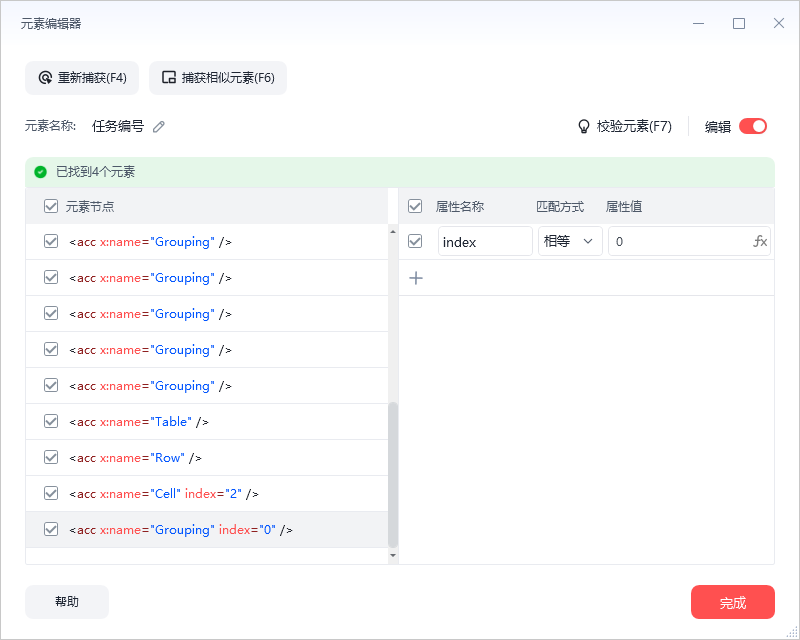Screen dimensions: 800x640
Task: Open 帮助 help button
Action: 67,602
